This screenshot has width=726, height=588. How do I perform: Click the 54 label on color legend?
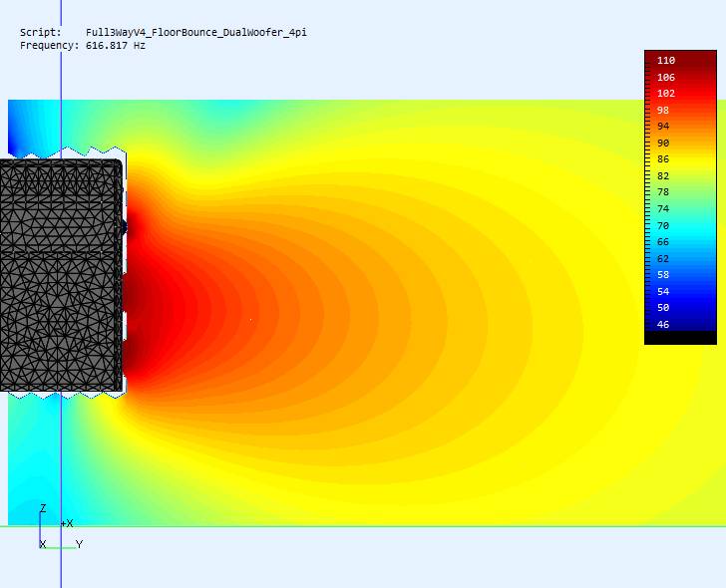pos(663,291)
